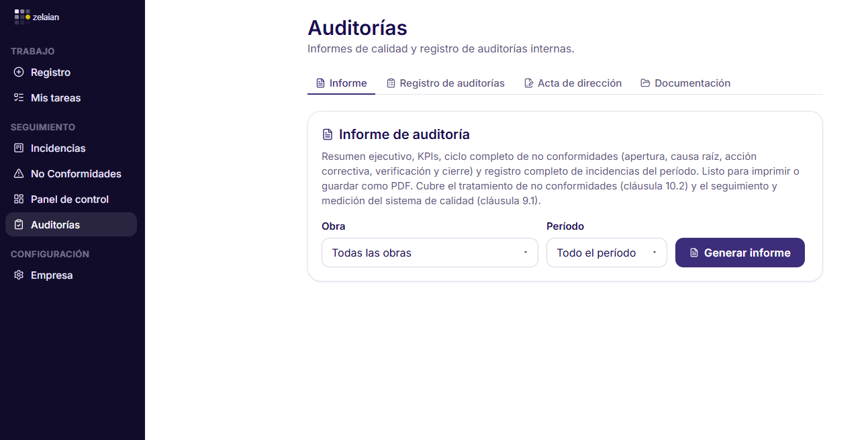Click the Informe de auditoría card title

pos(404,134)
